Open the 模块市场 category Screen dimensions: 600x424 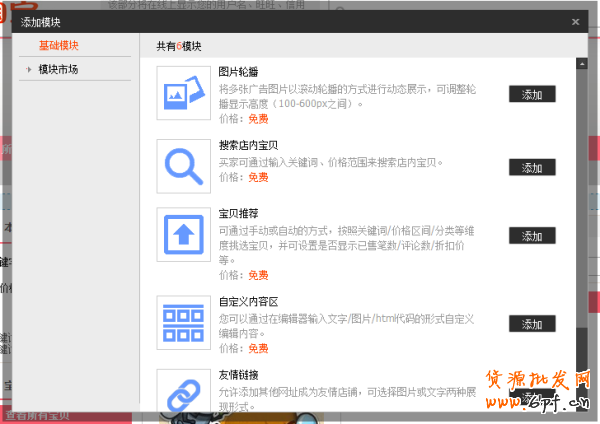pyautogui.click(x=58, y=70)
